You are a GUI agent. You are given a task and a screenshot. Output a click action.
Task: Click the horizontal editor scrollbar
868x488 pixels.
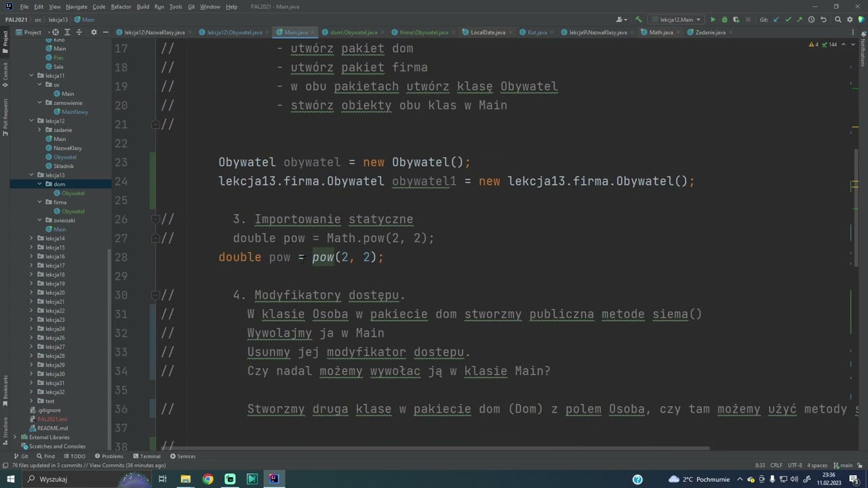pyautogui.click(x=435, y=447)
